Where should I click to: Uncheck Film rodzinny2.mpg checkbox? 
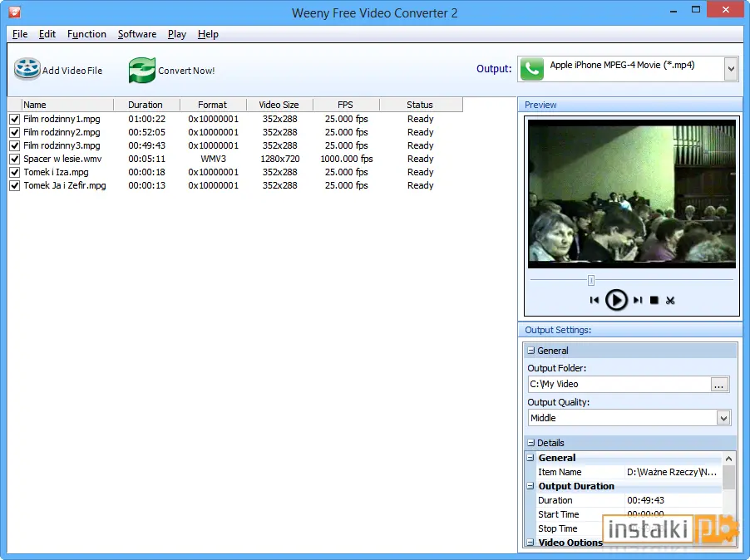tap(15, 132)
